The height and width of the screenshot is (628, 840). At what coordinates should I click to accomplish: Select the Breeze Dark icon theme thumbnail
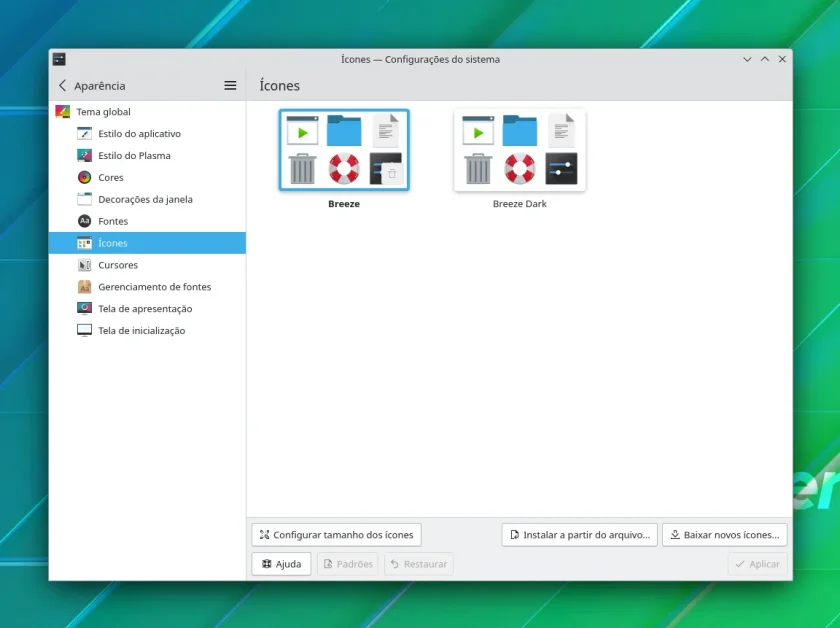[520, 150]
